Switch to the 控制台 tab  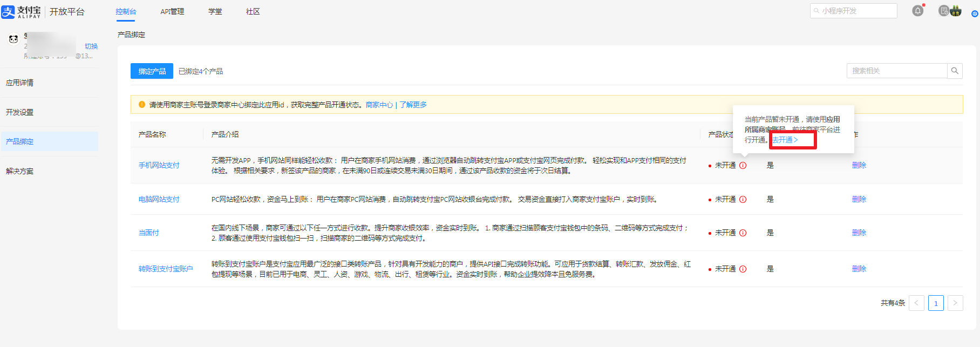point(126,11)
